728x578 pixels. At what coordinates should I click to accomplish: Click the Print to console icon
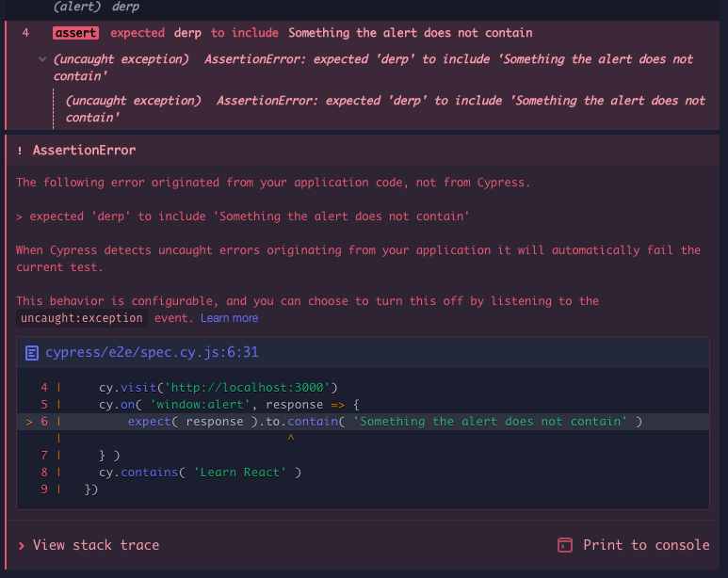coord(565,545)
